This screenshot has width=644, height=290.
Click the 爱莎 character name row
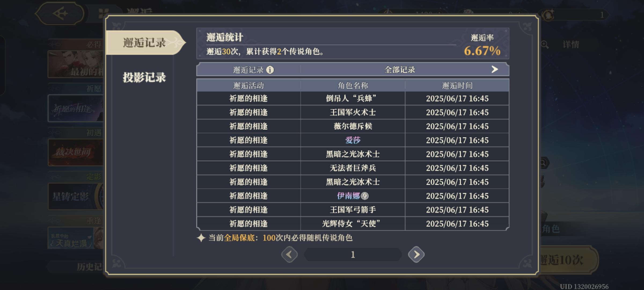coord(353,140)
